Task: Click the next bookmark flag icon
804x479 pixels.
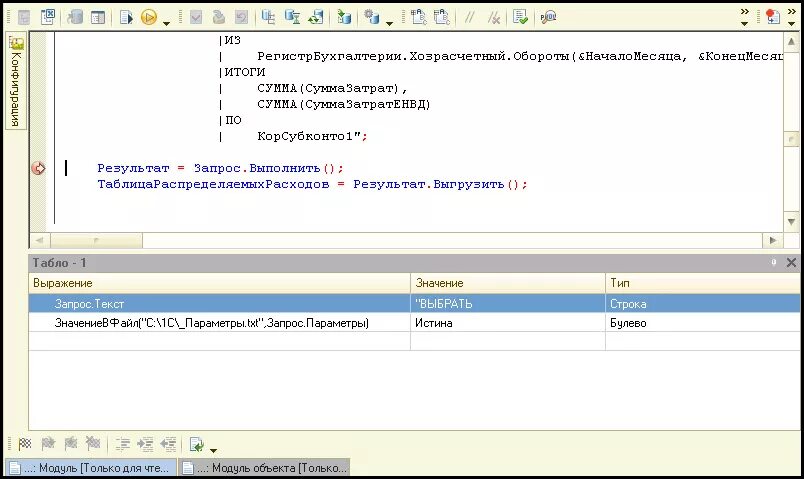Action: click(48, 444)
